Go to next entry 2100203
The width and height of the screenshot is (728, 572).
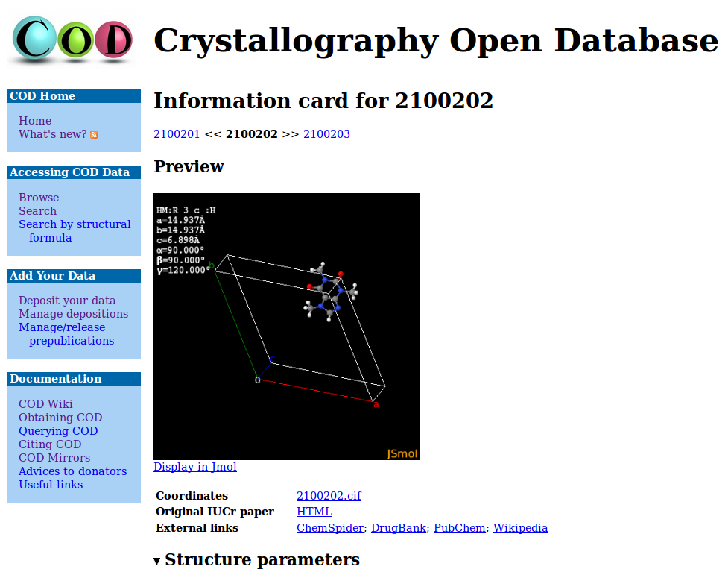coord(326,134)
